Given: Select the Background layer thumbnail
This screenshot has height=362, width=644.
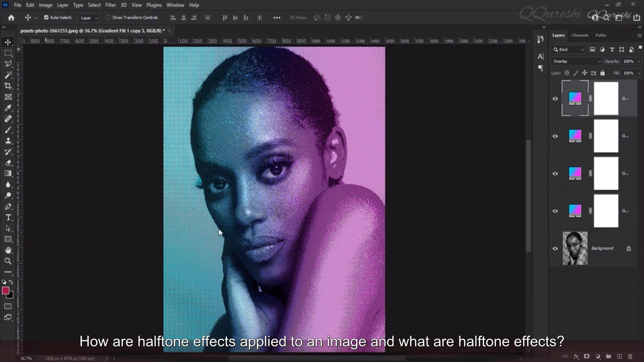Looking at the screenshot, I should click(x=575, y=248).
